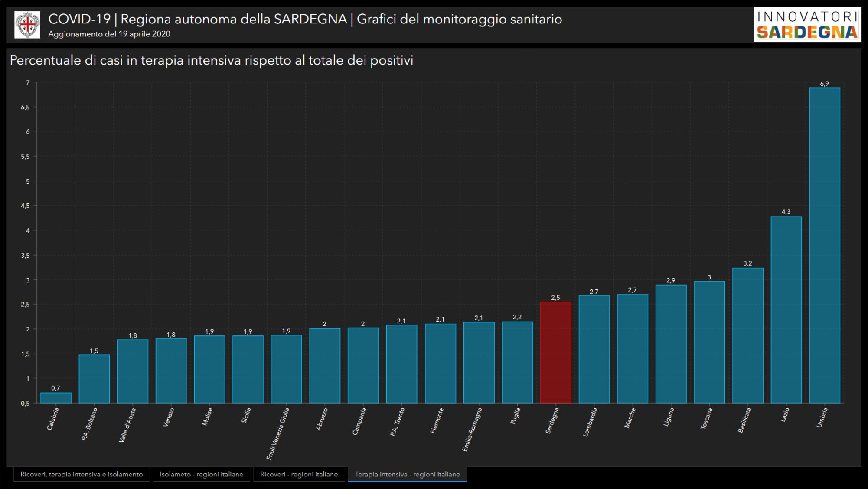This screenshot has width=868, height=489.
Task: Click the Friuli Venezia Giulia axis label
Action: point(278,433)
